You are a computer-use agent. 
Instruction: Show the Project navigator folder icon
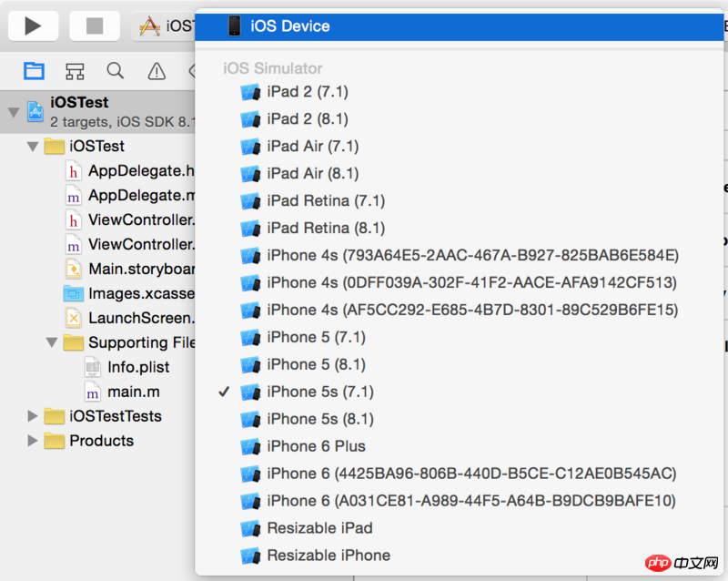(x=34, y=71)
